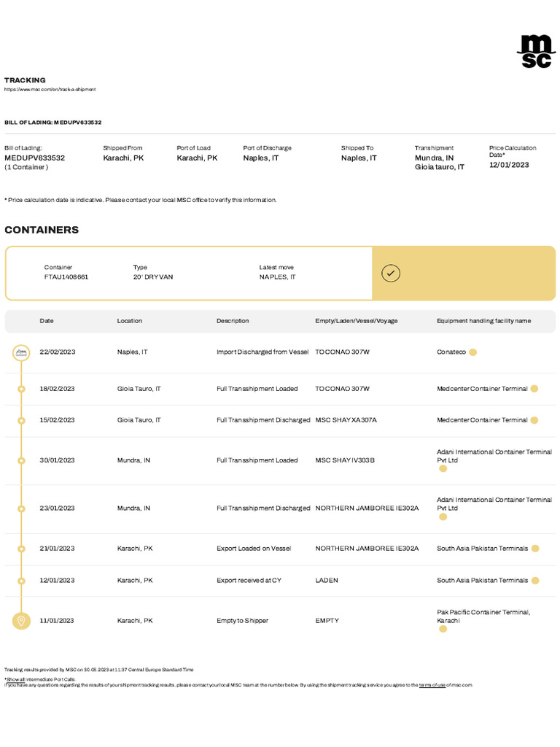Click the MSC logo
Viewport: 560px width, 747px height.
[536, 52]
